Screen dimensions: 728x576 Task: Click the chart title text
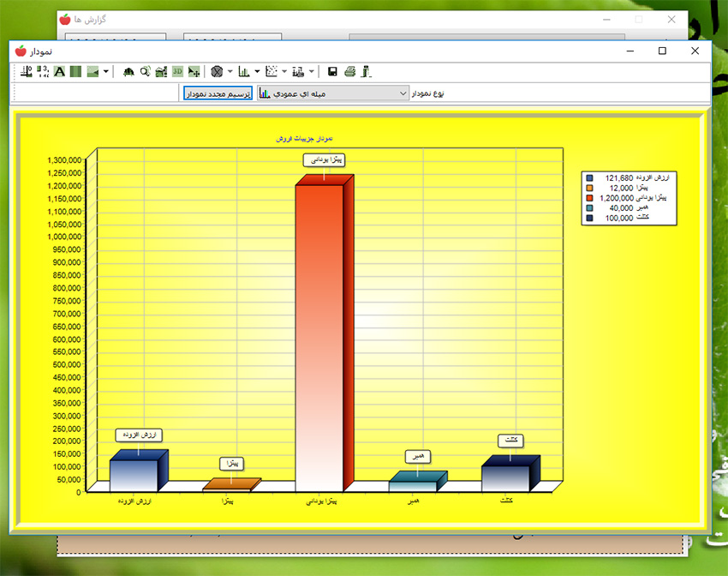305,138
